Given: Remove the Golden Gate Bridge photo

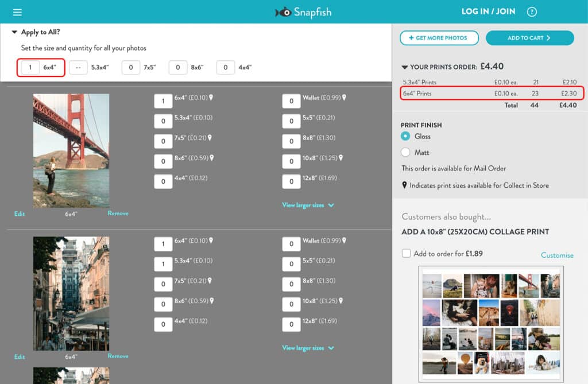Looking at the screenshot, I should tap(118, 214).
